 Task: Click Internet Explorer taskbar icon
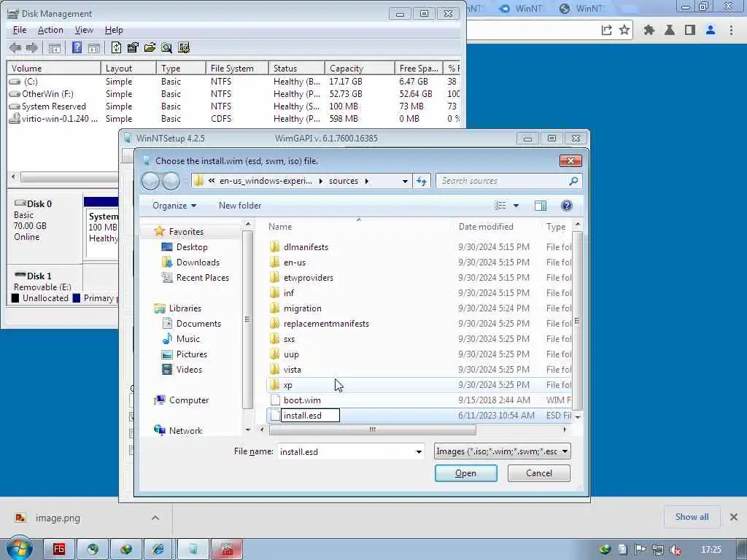click(158, 549)
